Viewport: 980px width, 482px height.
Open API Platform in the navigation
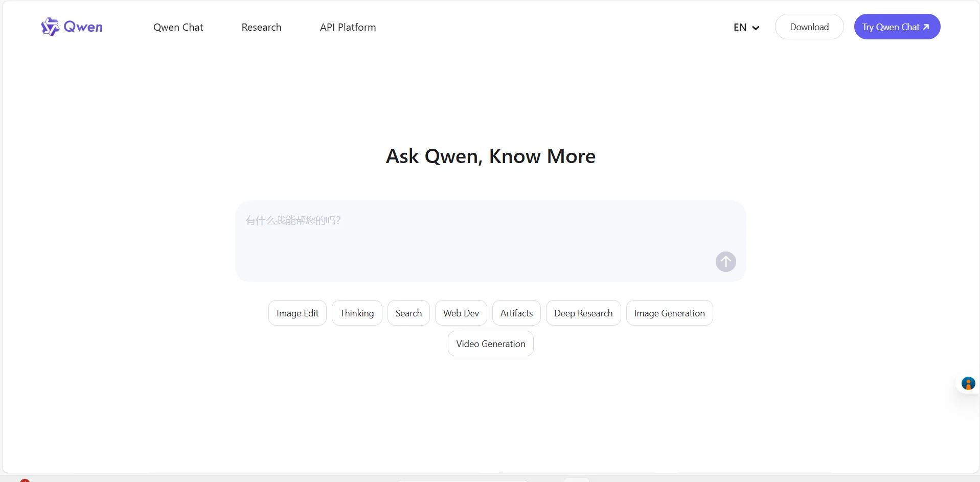(348, 27)
